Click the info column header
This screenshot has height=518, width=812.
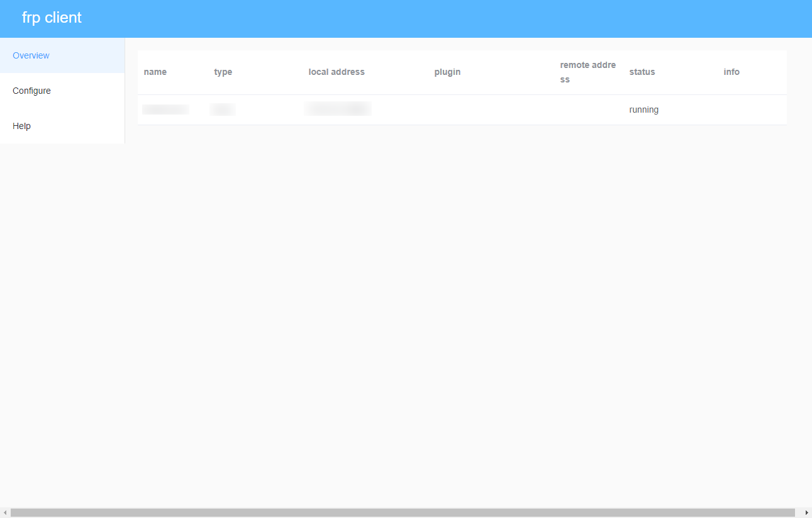tap(731, 72)
